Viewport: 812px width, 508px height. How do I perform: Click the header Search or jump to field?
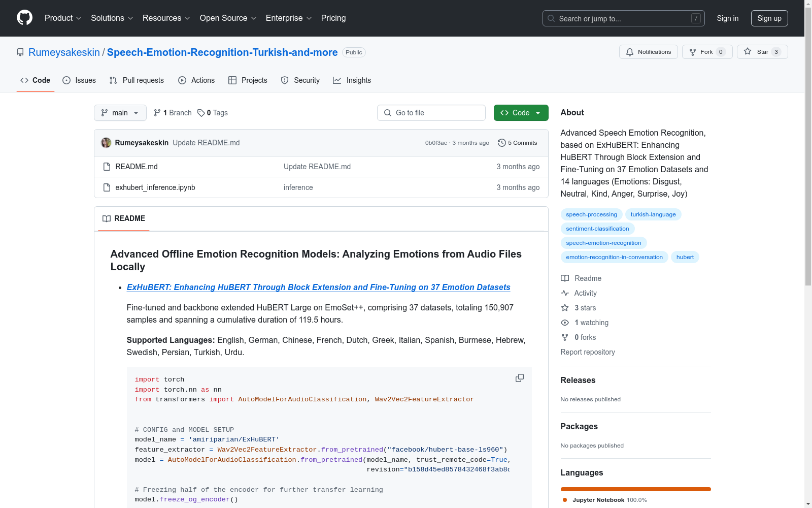click(624, 18)
